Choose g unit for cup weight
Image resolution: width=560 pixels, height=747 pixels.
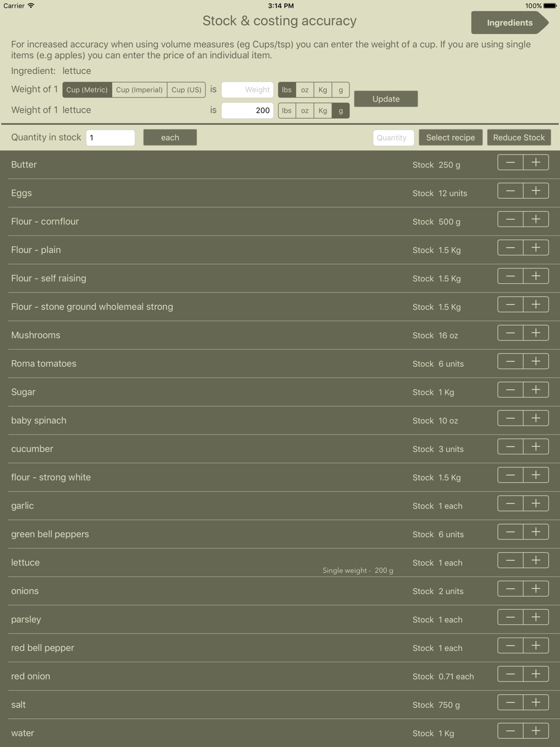340,90
